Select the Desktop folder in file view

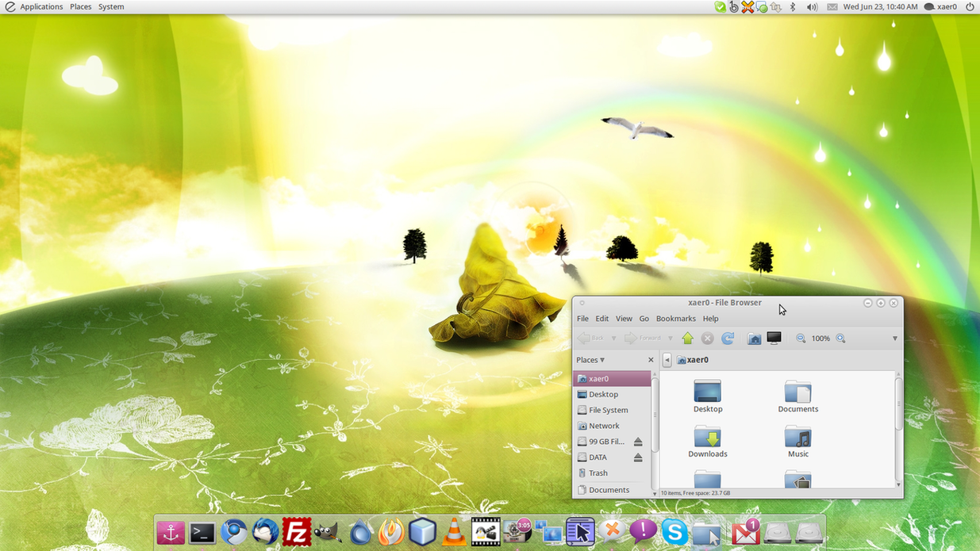(x=708, y=397)
